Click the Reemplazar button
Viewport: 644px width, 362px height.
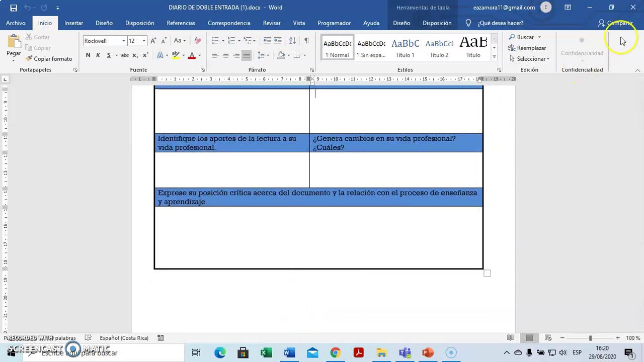pyautogui.click(x=527, y=48)
